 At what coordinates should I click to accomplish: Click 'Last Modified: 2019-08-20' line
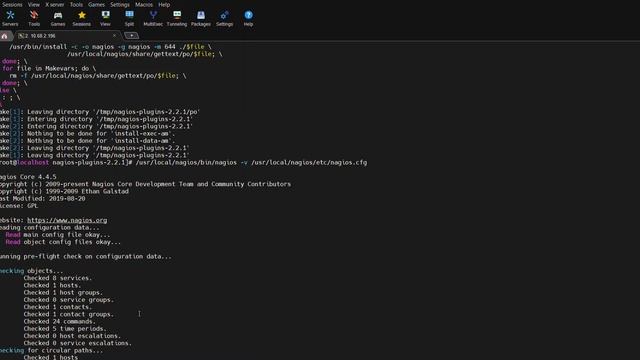(x=42, y=199)
